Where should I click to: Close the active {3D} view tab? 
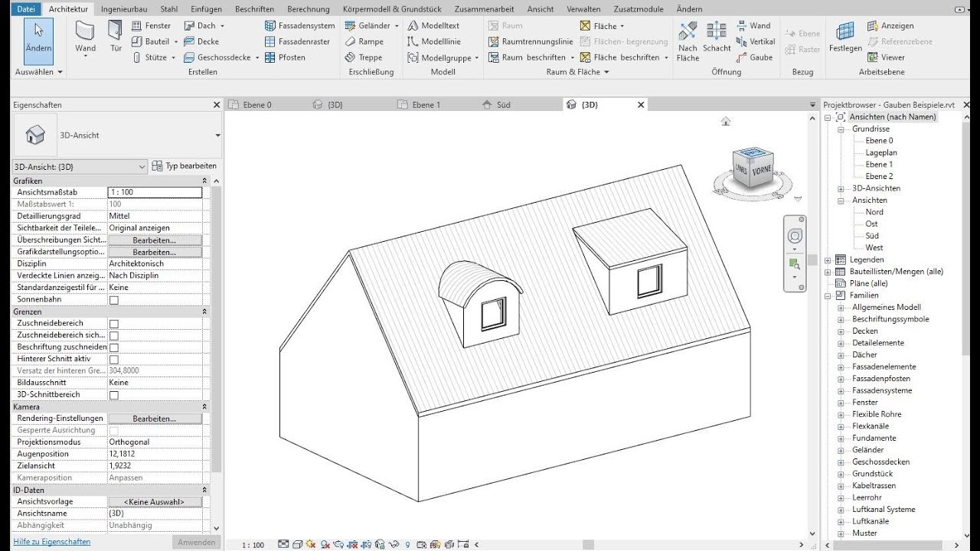point(641,105)
